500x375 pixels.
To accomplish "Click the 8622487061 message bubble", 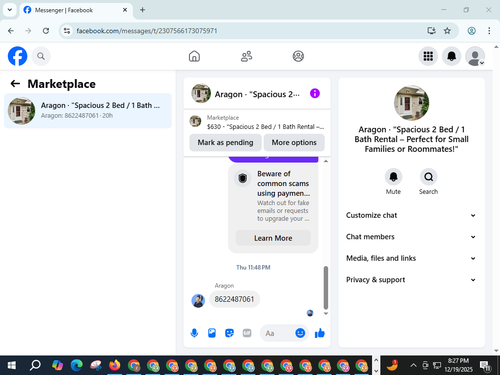I will 234,299.
